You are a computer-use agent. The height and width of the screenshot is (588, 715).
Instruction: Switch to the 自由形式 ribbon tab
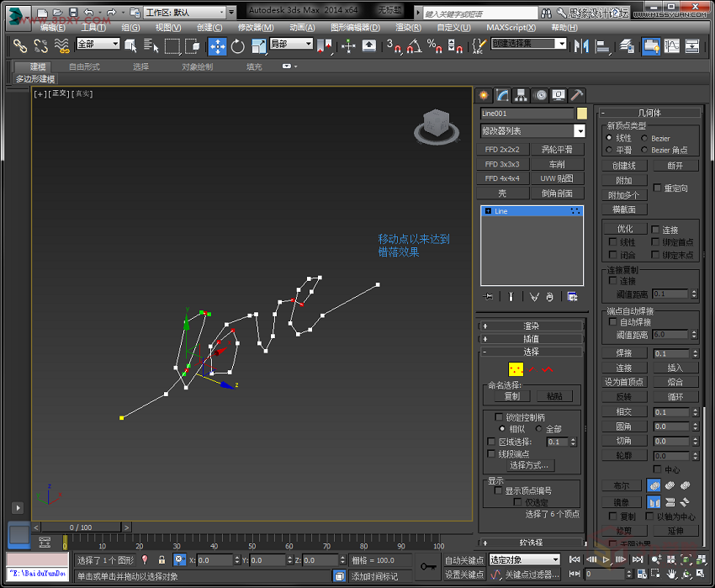click(x=84, y=66)
